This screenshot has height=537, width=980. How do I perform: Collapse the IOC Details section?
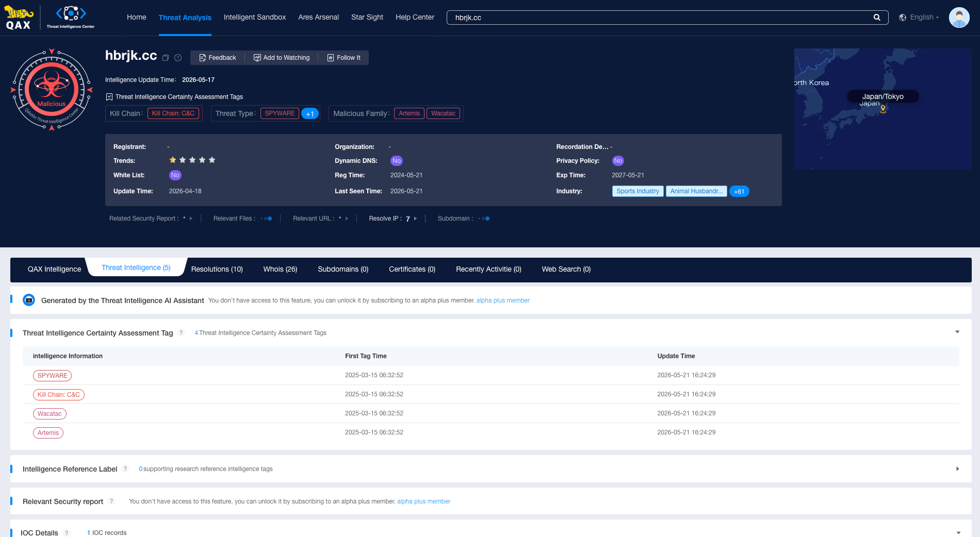coord(958,533)
